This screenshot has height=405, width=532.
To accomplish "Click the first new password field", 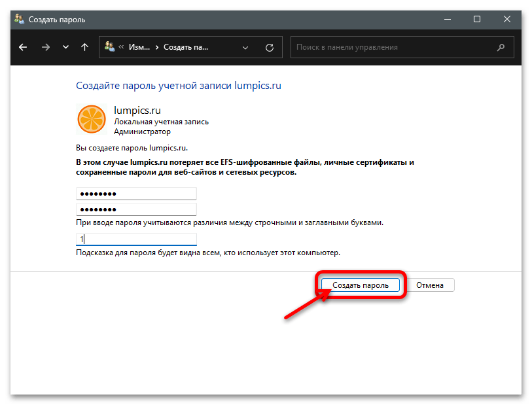I will click(x=136, y=194).
